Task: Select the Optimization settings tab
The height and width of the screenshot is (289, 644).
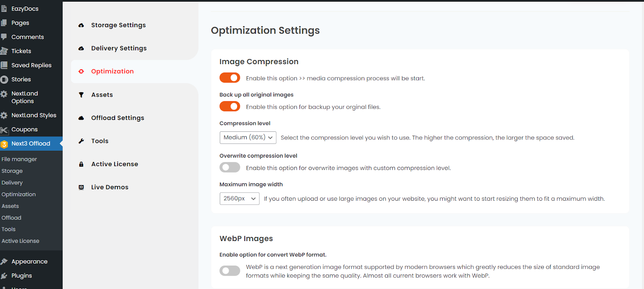Action: point(112,71)
